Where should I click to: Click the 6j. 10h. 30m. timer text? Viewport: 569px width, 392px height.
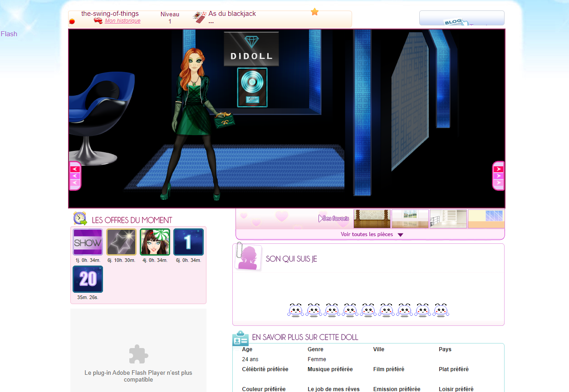[121, 261]
